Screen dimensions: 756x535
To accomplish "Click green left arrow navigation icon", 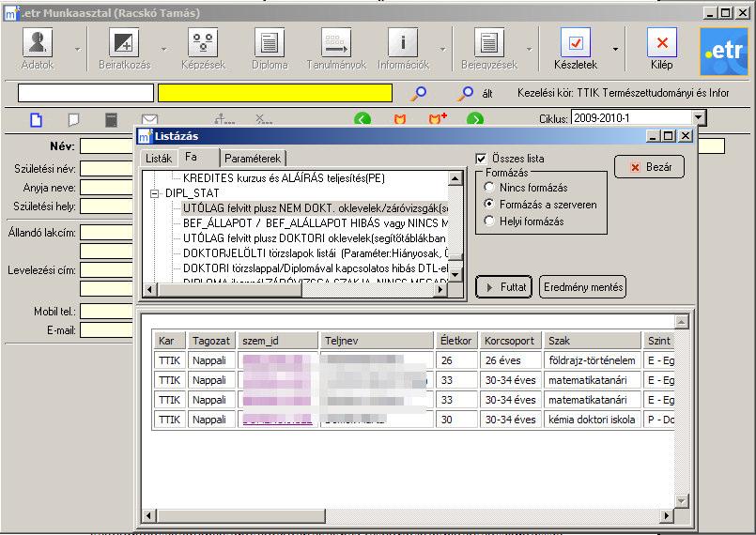I will coord(363,119).
